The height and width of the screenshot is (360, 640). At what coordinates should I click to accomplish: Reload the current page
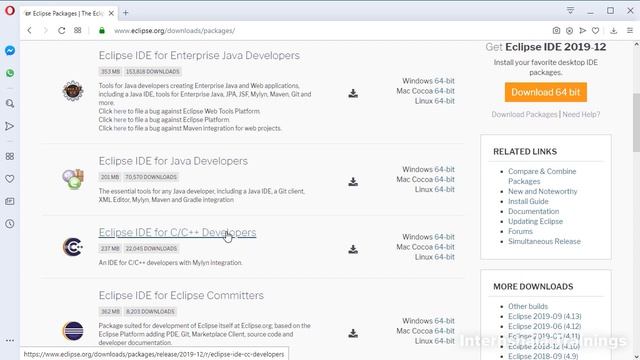point(62,31)
